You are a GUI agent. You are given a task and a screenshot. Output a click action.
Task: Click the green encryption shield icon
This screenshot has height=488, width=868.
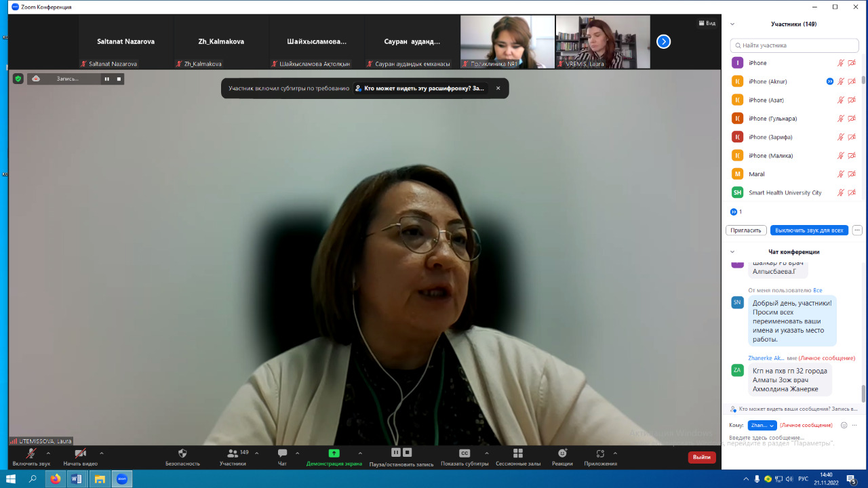18,79
